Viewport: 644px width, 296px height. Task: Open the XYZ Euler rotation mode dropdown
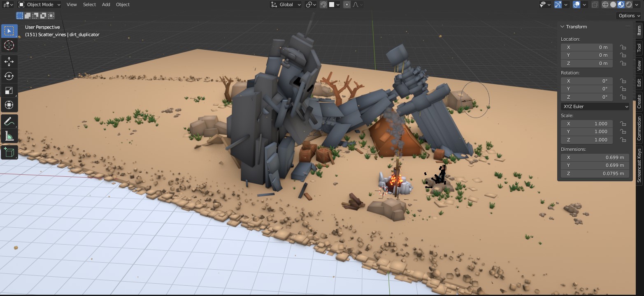click(x=595, y=106)
